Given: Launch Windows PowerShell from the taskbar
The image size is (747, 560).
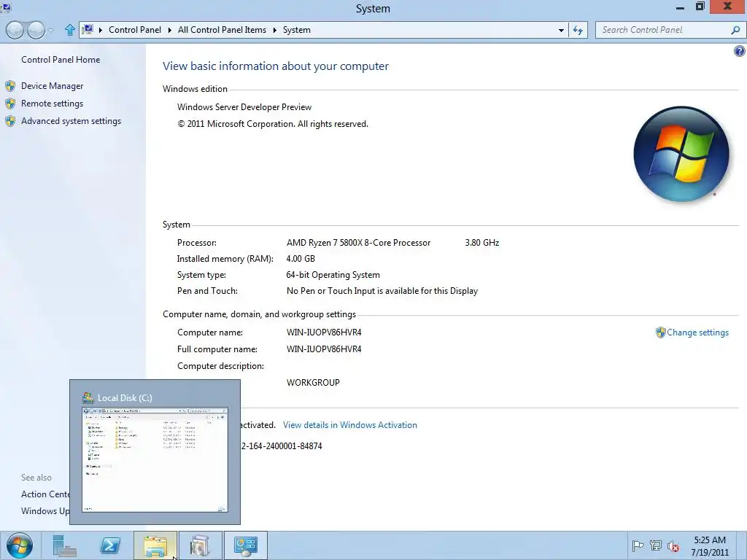Looking at the screenshot, I should (x=110, y=545).
